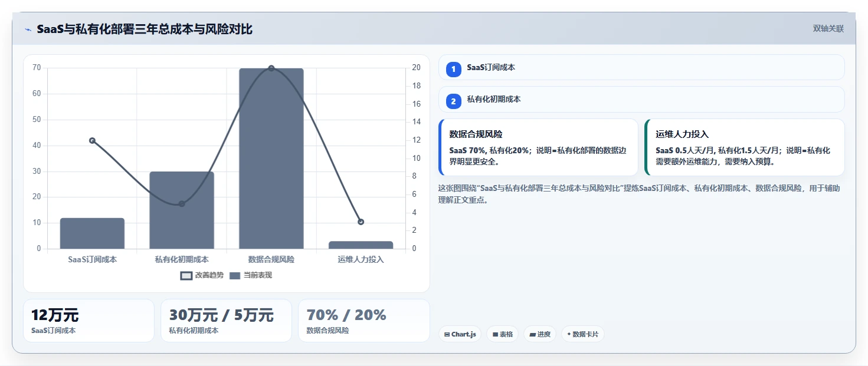Click the card title SaaS与私有化部署三年总成本与风险对比
The width and height of the screenshot is (868, 366).
[x=145, y=29]
